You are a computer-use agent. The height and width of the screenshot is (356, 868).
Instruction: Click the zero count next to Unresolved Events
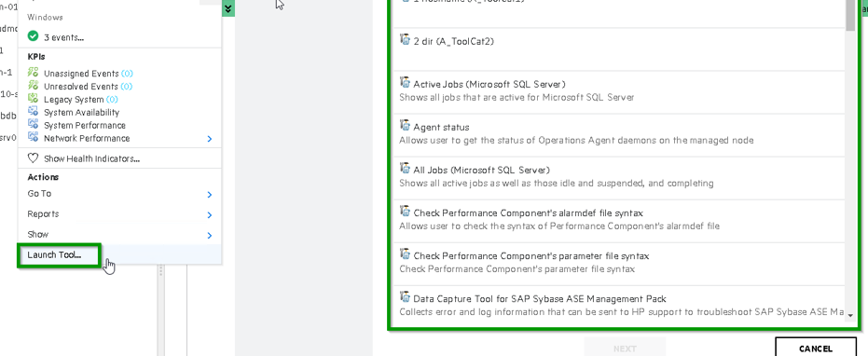(126, 87)
